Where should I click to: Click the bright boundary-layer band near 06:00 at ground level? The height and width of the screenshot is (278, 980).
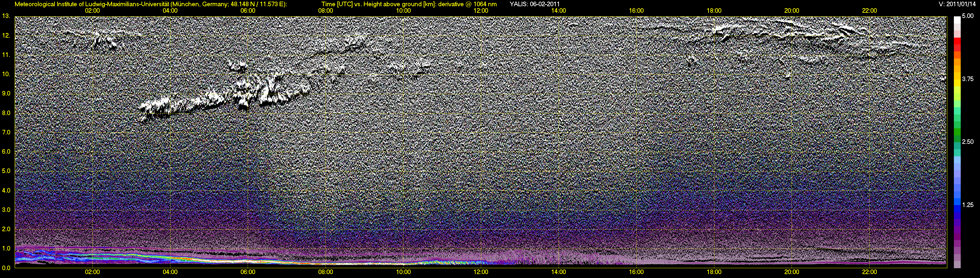(248, 262)
